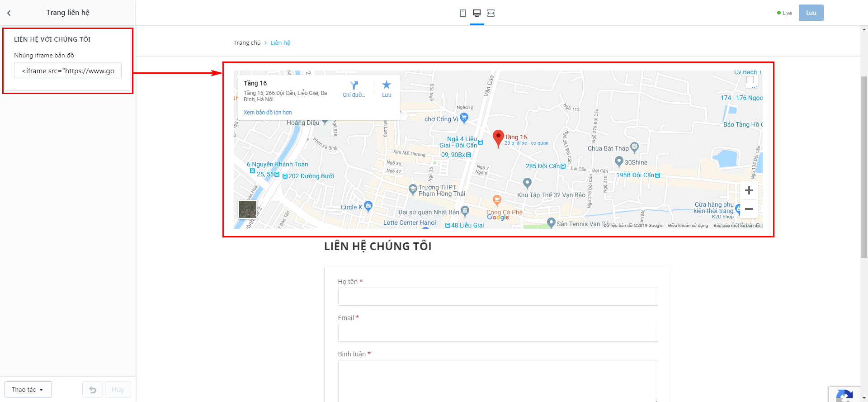Click the directions icon in map card
868x402 pixels.
click(354, 85)
